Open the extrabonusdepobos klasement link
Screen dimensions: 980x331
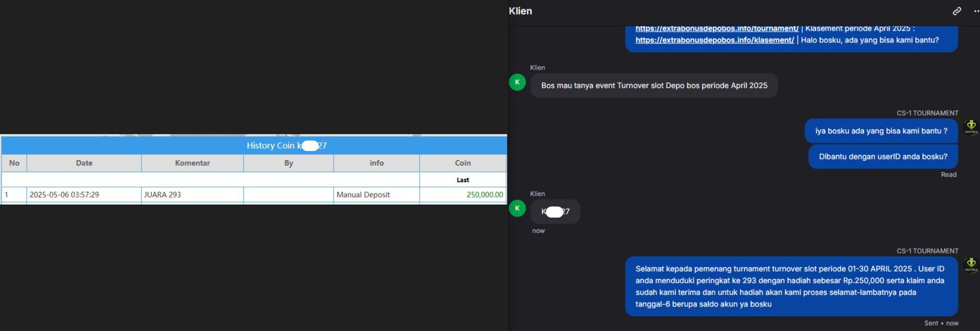tap(714, 40)
